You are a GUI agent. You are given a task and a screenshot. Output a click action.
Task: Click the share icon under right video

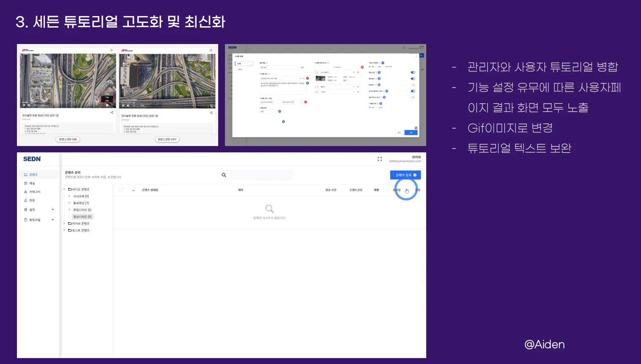point(211,113)
